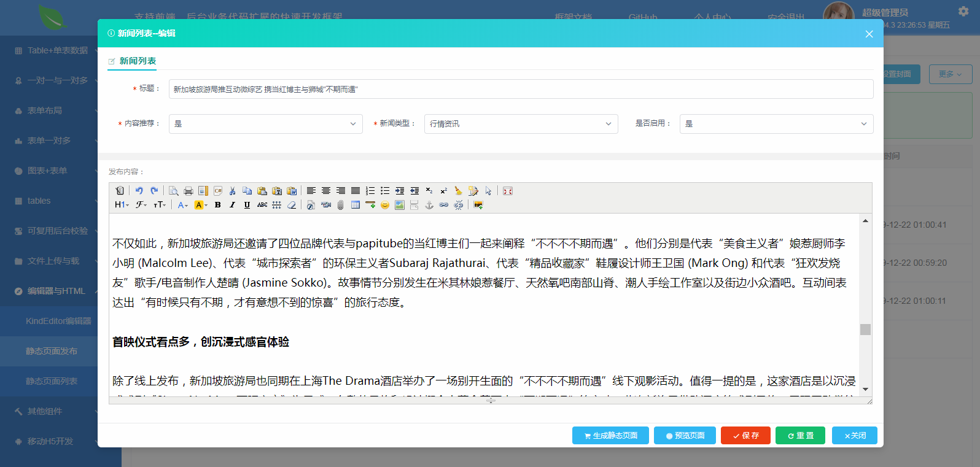Open the emoticon smiley picker
The width and height of the screenshot is (980, 467).
[385, 205]
